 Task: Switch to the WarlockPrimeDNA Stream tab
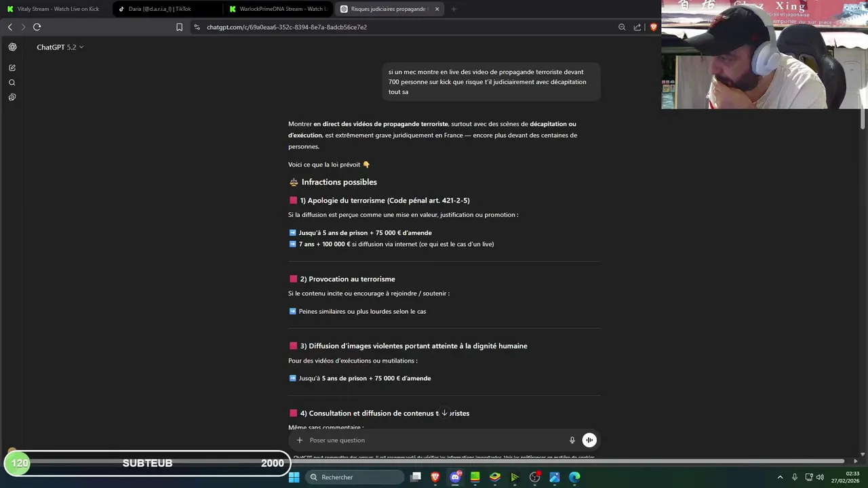pyautogui.click(x=278, y=9)
